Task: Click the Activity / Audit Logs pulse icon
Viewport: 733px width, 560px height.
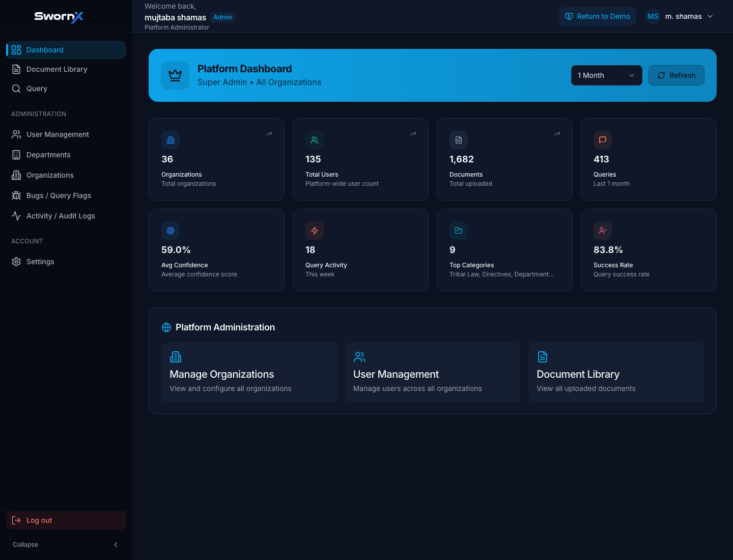Action: coord(16,216)
